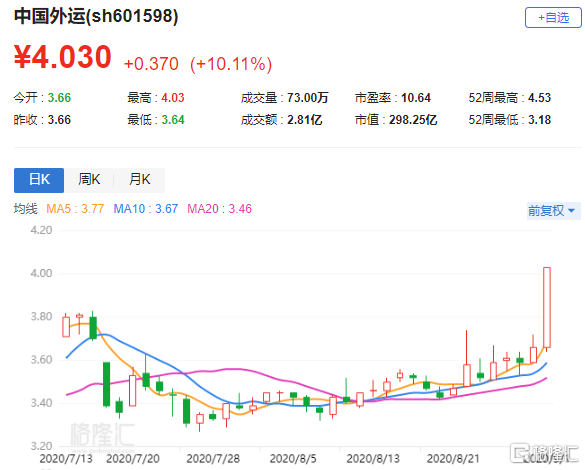Click the 2020/8/13 date axis label
The image size is (585, 470).
point(373,458)
